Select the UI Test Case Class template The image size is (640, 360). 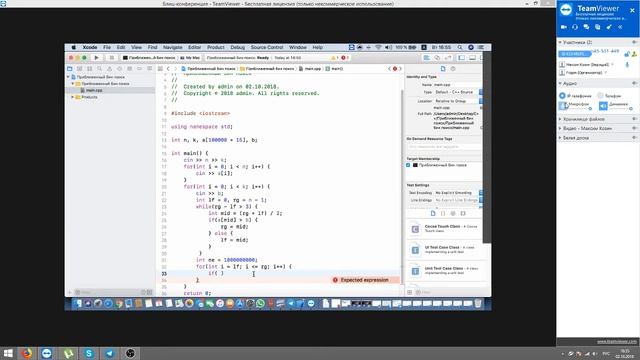(x=447, y=250)
